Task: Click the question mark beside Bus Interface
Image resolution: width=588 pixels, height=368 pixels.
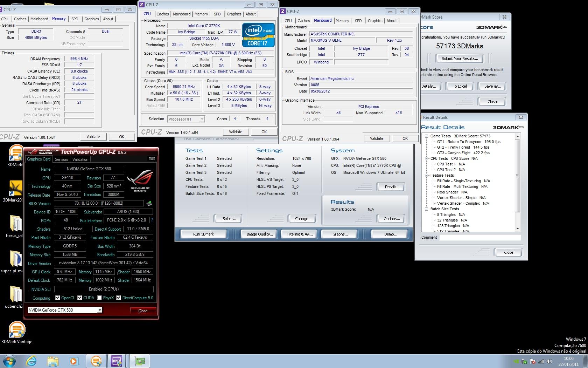Action: (152, 220)
